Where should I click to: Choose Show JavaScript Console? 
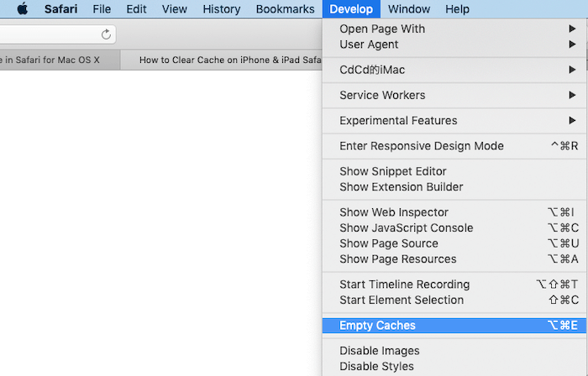point(454,228)
